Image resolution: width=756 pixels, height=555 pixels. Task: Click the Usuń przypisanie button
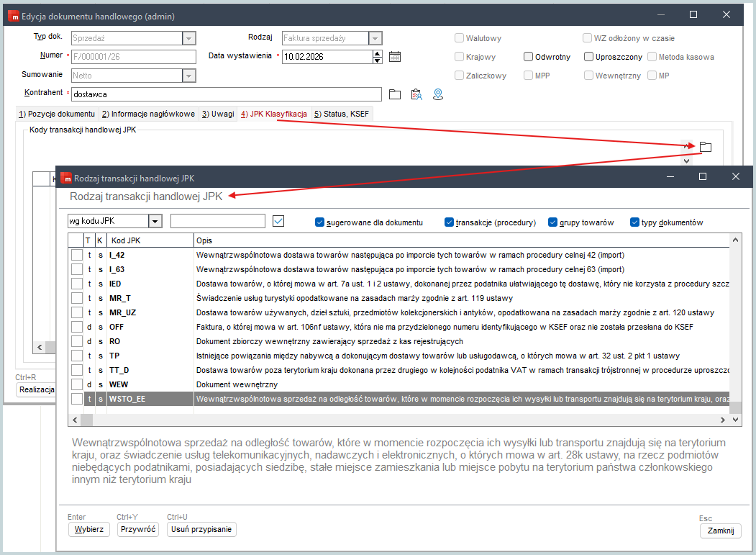pyautogui.click(x=201, y=530)
